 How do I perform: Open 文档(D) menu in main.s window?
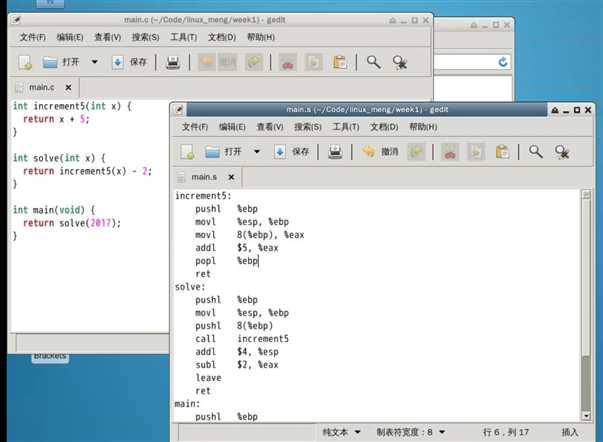tap(384, 127)
